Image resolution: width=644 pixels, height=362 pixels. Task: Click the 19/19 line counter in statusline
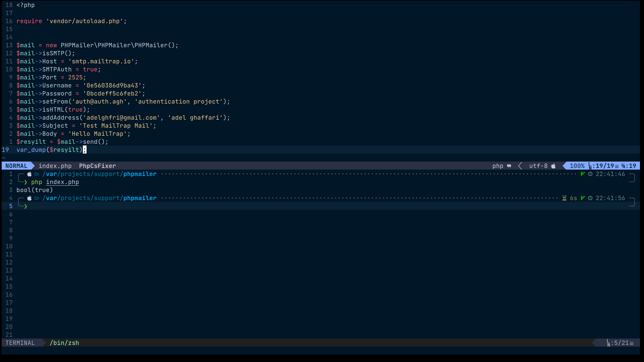(x=605, y=166)
